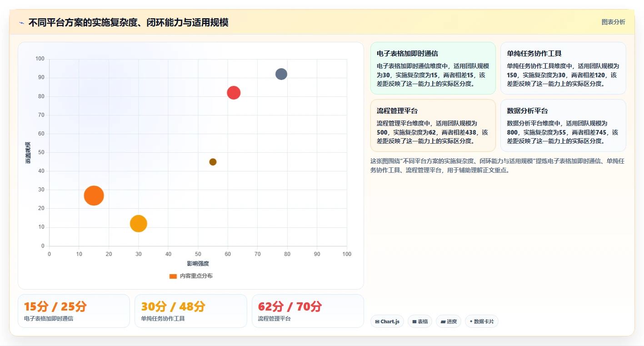Click the lightning icon beside the title
The height and width of the screenshot is (346, 644).
21,23
